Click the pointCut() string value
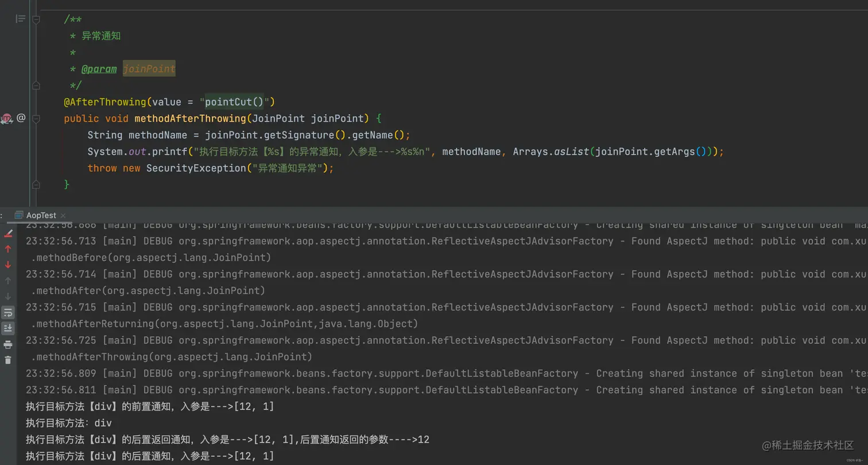Image resolution: width=868 pixels, height=465 pixels. pyautogui.click(x=235, y=102)
